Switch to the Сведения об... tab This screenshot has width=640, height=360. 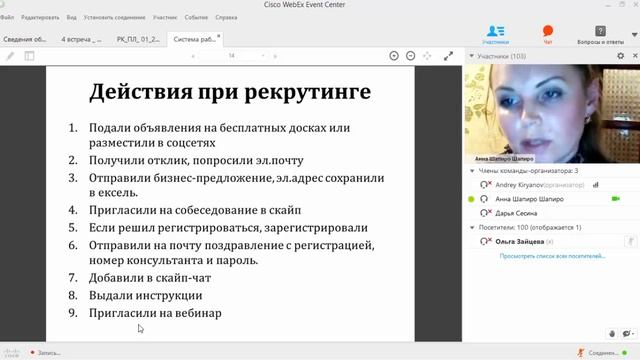tap(24, 39)
